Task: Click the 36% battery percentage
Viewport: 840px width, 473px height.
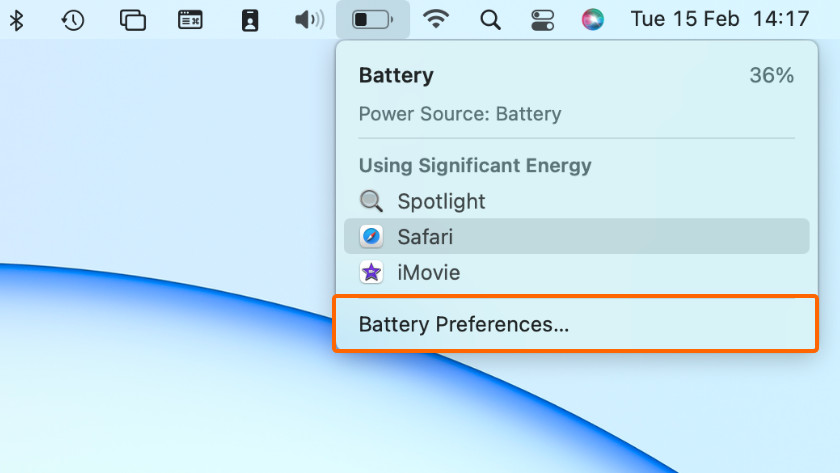Action: (x=771, y=75)
